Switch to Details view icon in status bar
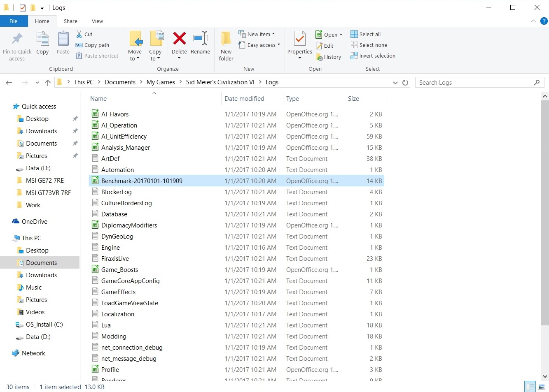The image size is (549, 392). 530,387
